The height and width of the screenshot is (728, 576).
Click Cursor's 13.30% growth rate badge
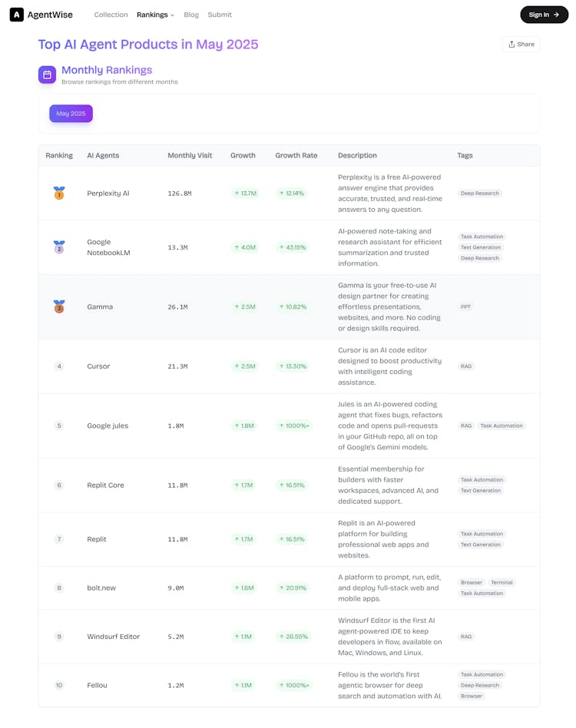[x=293, y=366]
